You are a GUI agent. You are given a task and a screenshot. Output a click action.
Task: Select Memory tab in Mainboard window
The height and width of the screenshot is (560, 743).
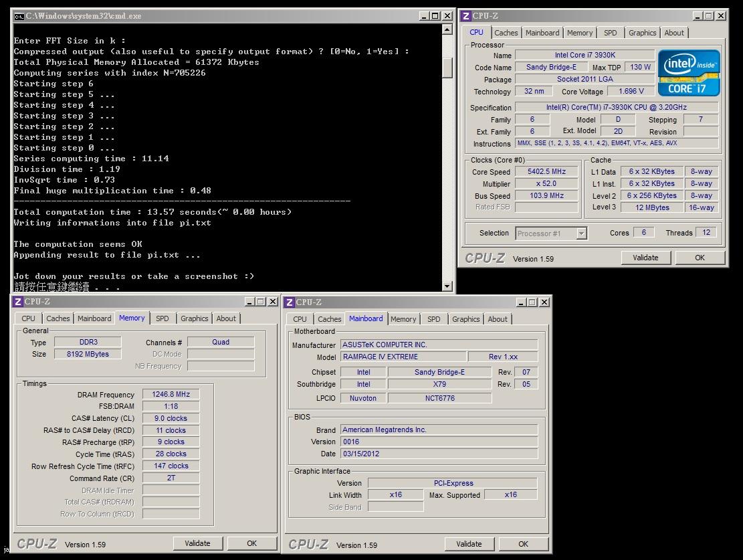pyautogui.click(x=403, y=319)
